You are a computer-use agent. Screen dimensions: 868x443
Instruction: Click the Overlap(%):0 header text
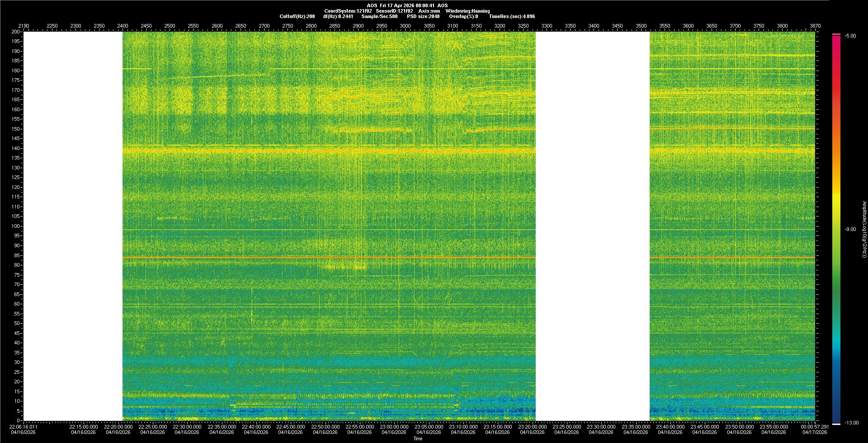[x=463, y=16]
